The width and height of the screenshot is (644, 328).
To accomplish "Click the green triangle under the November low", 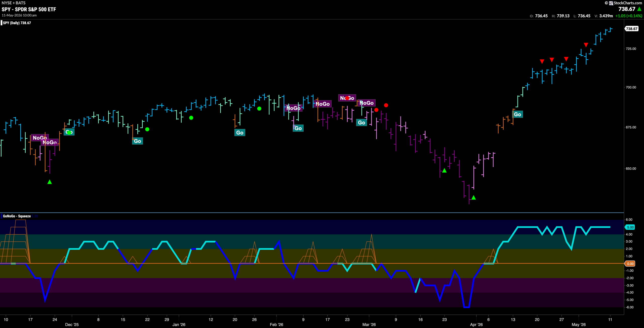I will pyautogui.click(x=50, y=182).
